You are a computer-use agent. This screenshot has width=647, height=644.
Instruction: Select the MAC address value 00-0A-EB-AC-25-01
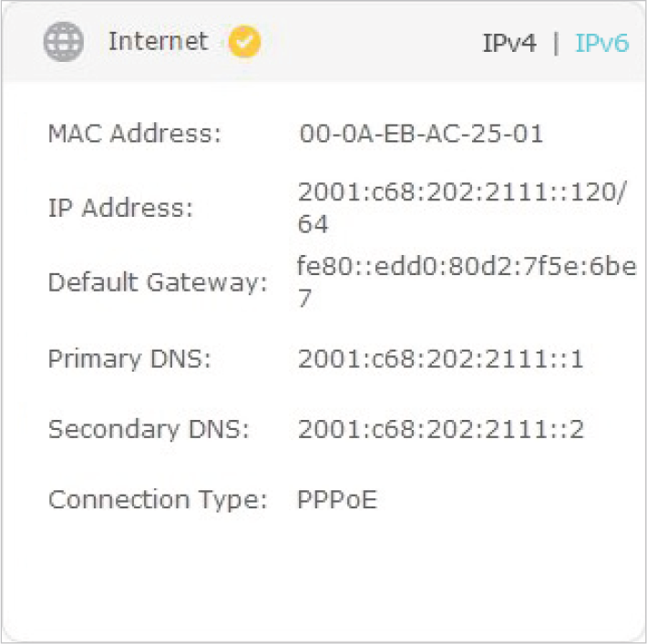[421, 134]
